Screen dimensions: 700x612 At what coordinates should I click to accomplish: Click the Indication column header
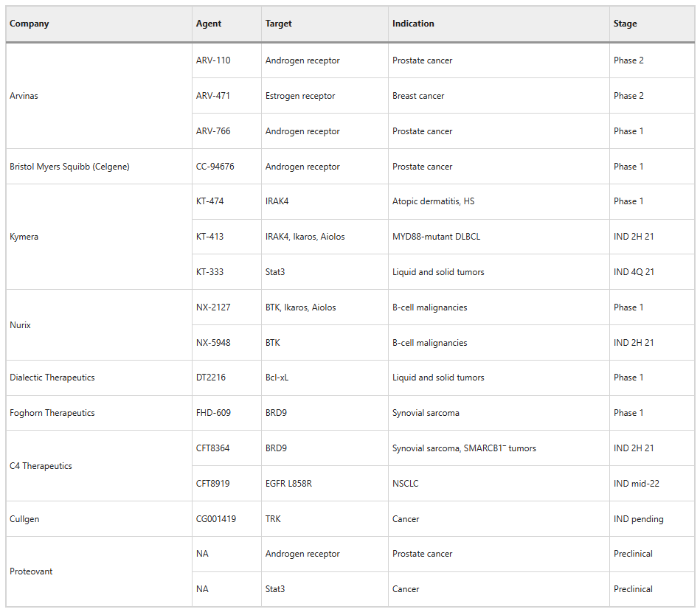pyautogui.click(x=413, y=24)
